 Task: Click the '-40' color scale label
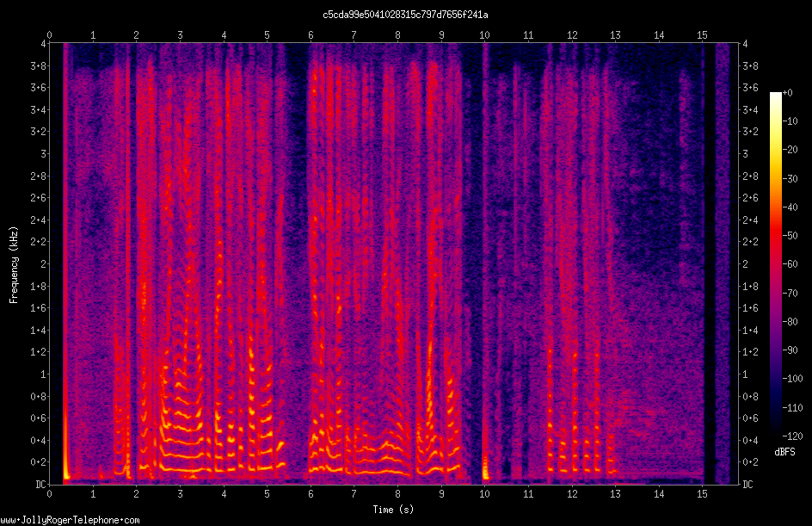pos(790,207)
